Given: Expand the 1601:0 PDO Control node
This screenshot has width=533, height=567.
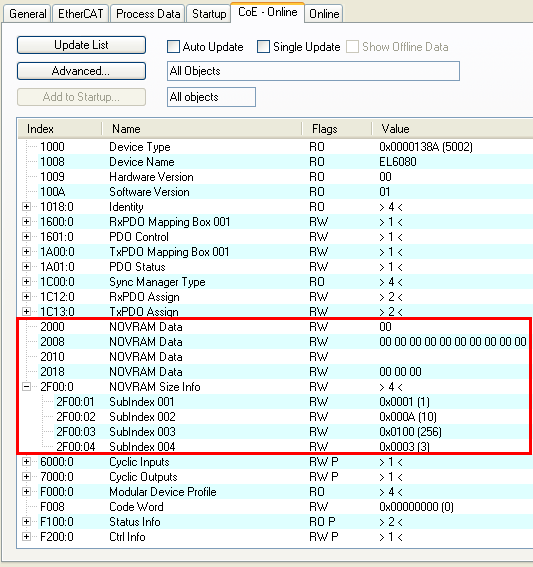Looking at the screenshot, I should click(26, 237).
